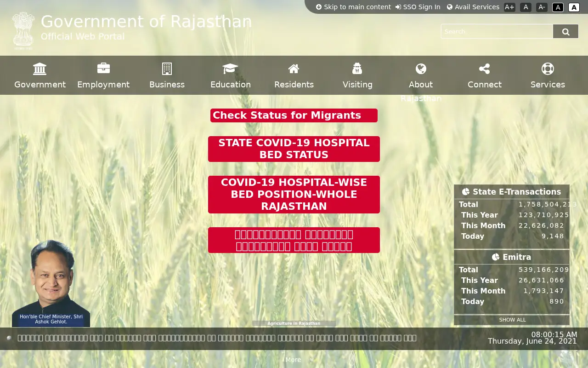Click the Chief Minister portrait thumbnail
The image size is (588, 368).
click(51, 283)
